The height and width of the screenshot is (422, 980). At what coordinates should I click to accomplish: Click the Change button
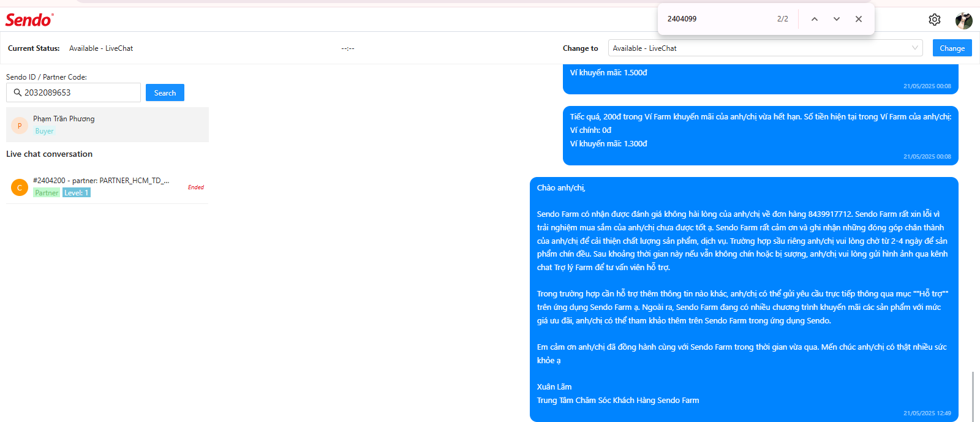(x=952, y=48)
